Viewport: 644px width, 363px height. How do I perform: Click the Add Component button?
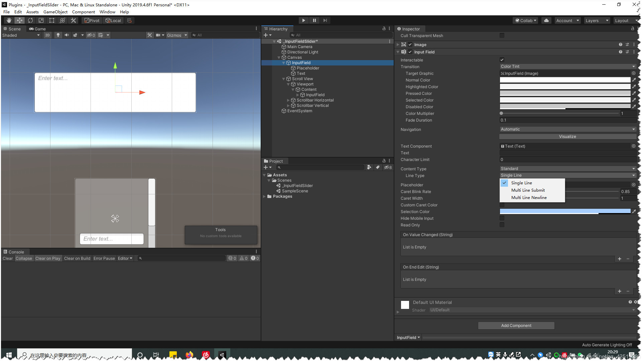pyautogui.click(x=516, y=326)
